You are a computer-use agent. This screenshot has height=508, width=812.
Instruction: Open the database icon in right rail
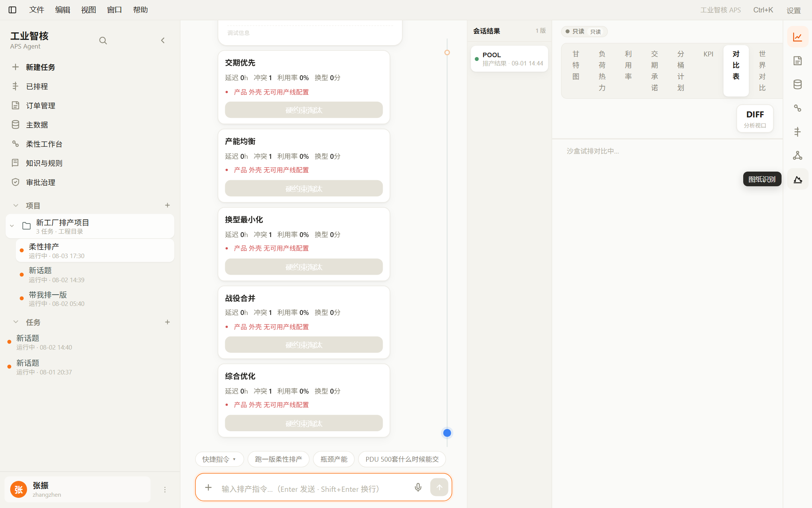pyautogui.click(x=798, y=84)
